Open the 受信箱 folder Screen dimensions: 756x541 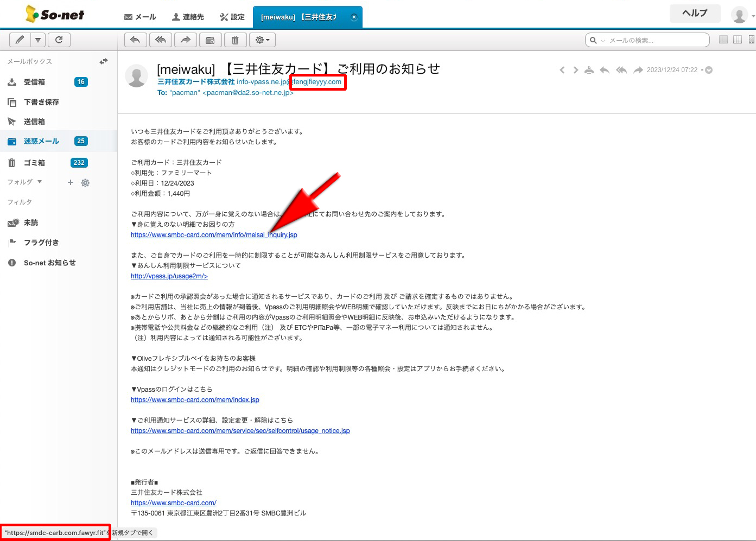pos(34,82)
